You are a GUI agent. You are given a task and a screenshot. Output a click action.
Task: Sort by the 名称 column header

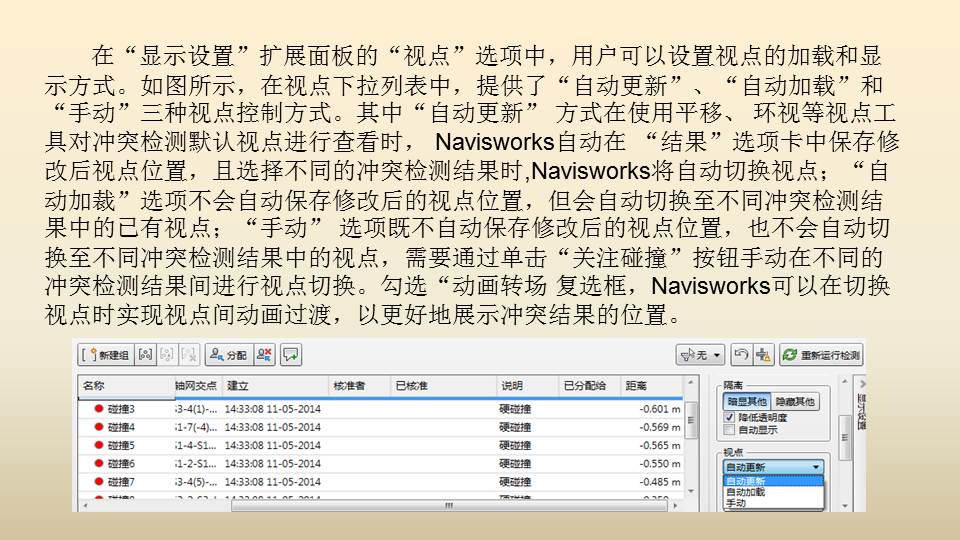(x=126, y=386)
